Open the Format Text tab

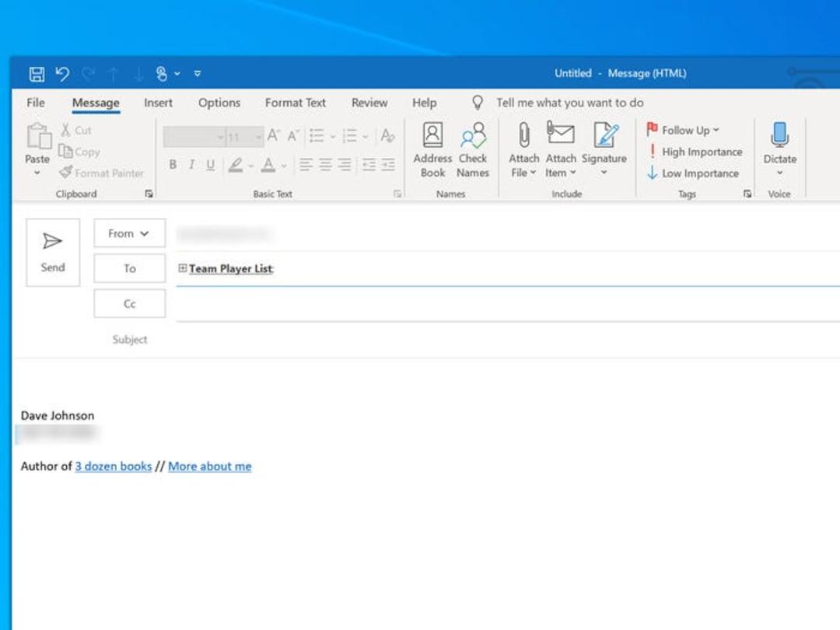[296, 103]
